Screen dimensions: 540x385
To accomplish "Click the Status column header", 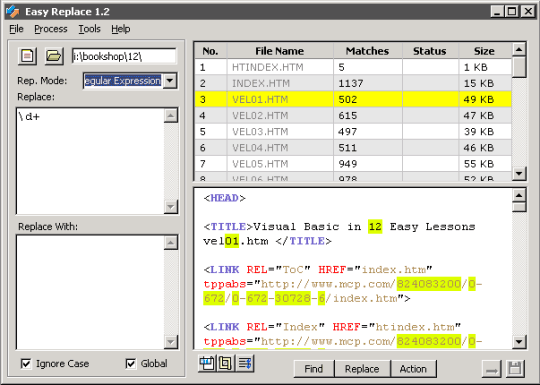I will [430, 51].
